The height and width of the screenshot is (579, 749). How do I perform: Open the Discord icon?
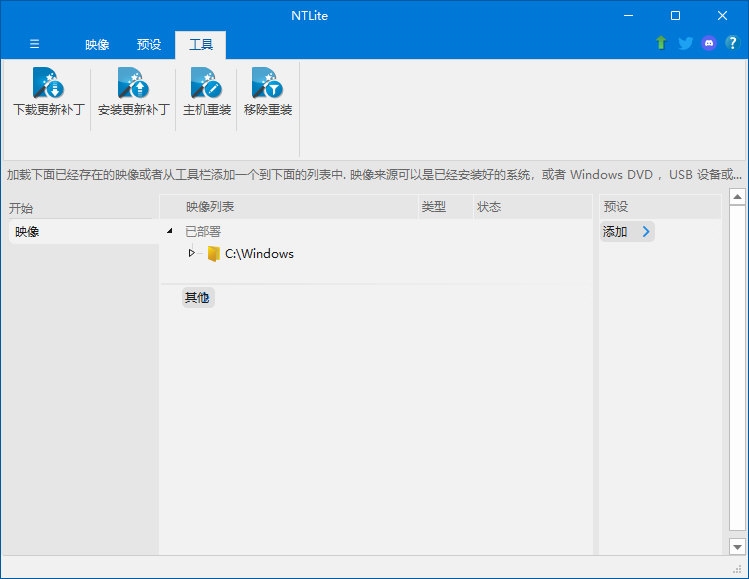click(x=709, y=43)
